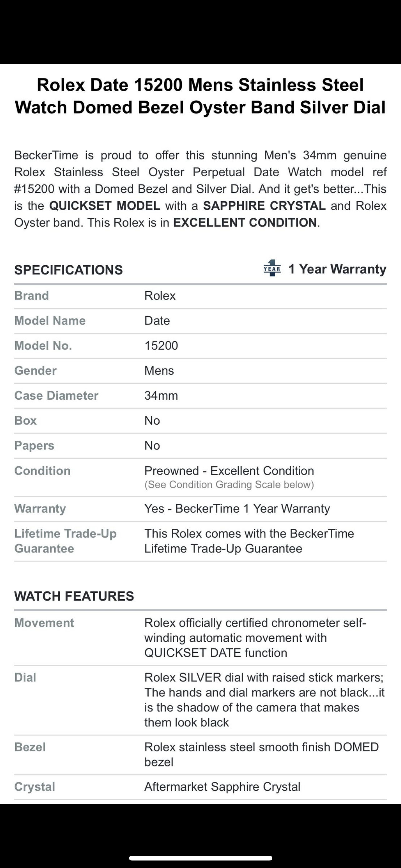Tap the BeckerTime intro description paragraph
Viewport: 401px width, 868px height.
click(200, 189)
